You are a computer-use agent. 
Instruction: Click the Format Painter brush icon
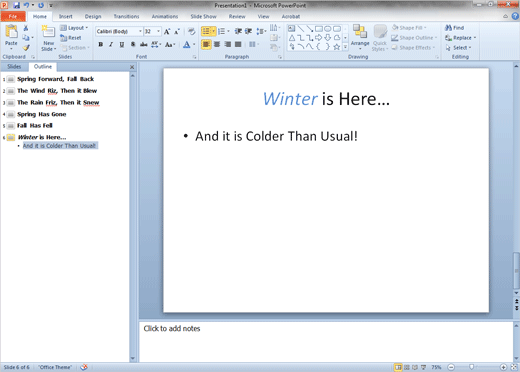pyautogui.click(x=26, y=47)
